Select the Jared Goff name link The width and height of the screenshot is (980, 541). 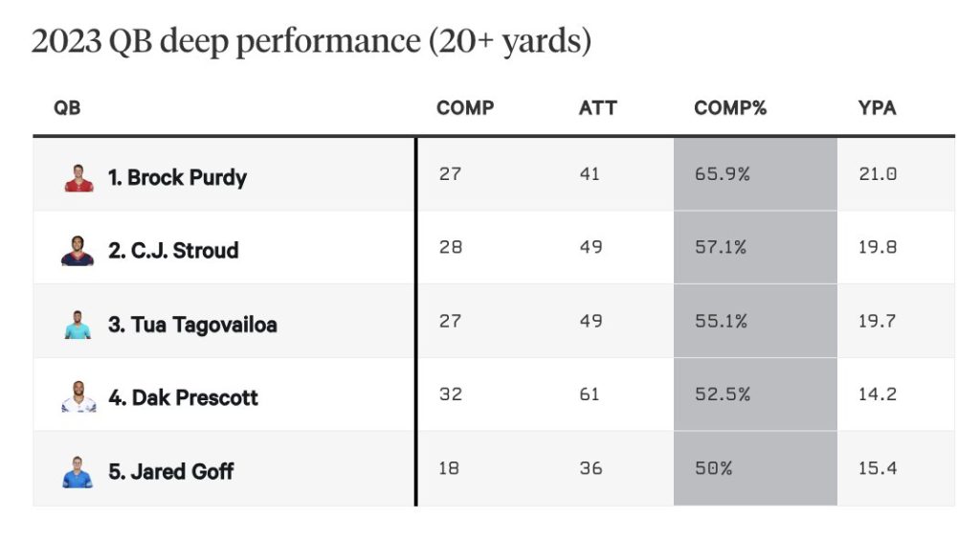pyautogui.click(x=170, y=471)
